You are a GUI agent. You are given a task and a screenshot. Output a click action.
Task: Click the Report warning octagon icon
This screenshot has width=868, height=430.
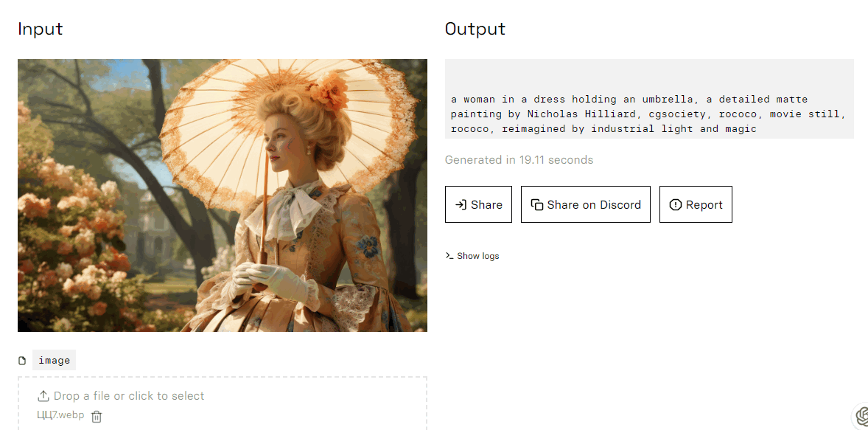coord(676,205)
